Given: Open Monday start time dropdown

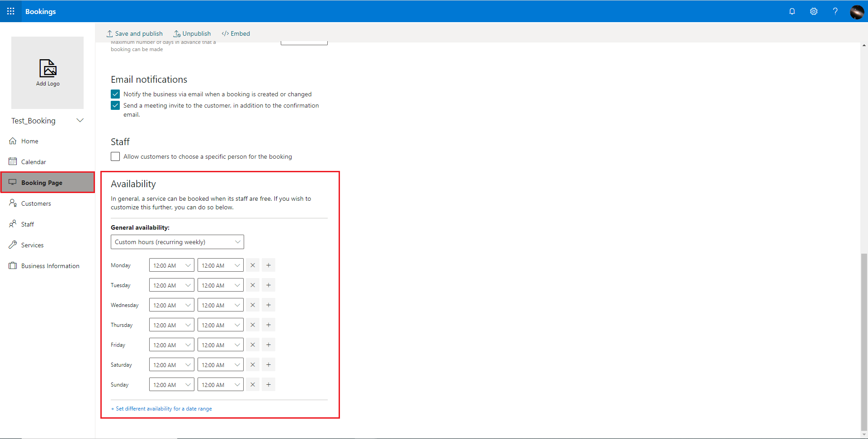Looking at the screenshot, I should point(172,265).
